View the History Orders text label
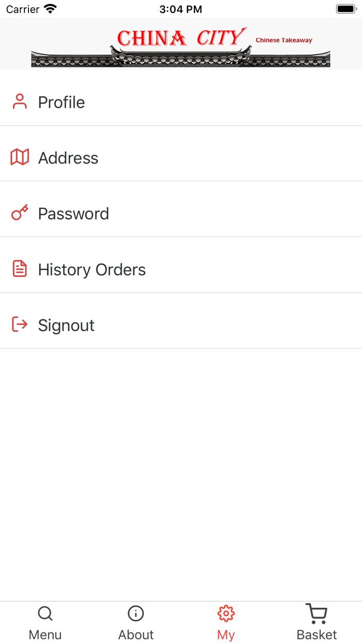This screenshot has width=362, height=644. pos(92,270)
